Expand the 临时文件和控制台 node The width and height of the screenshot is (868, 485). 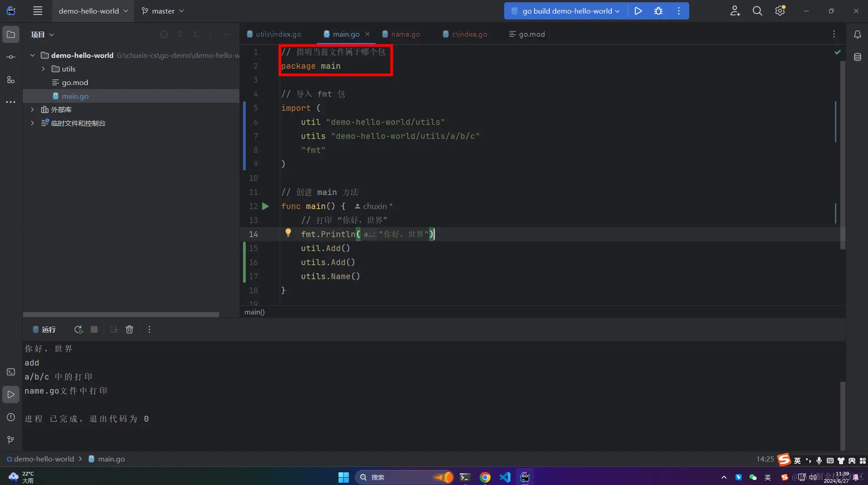click(x=33, y=123)
